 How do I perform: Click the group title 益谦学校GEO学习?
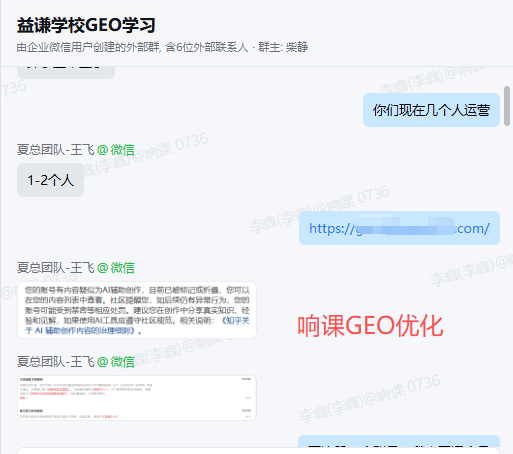click(x=86, y=25)
